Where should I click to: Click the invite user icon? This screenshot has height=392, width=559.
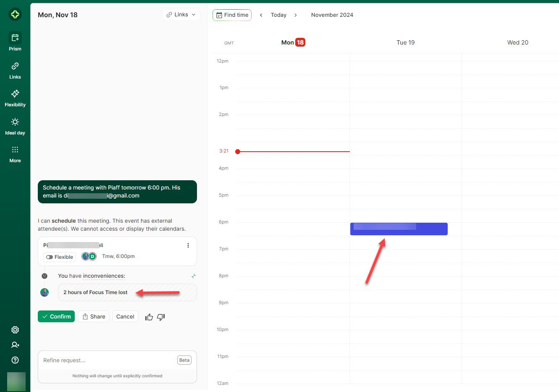pos(15,345)
